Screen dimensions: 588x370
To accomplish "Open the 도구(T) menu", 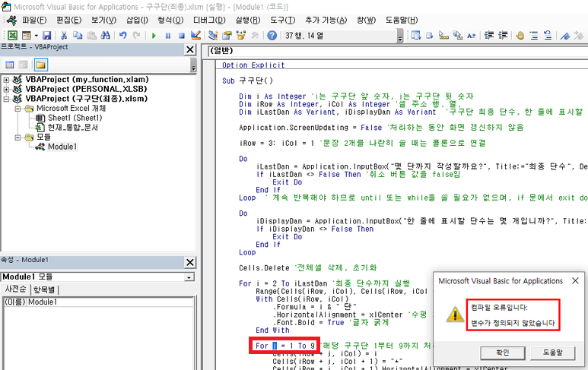I will point(283,21).
